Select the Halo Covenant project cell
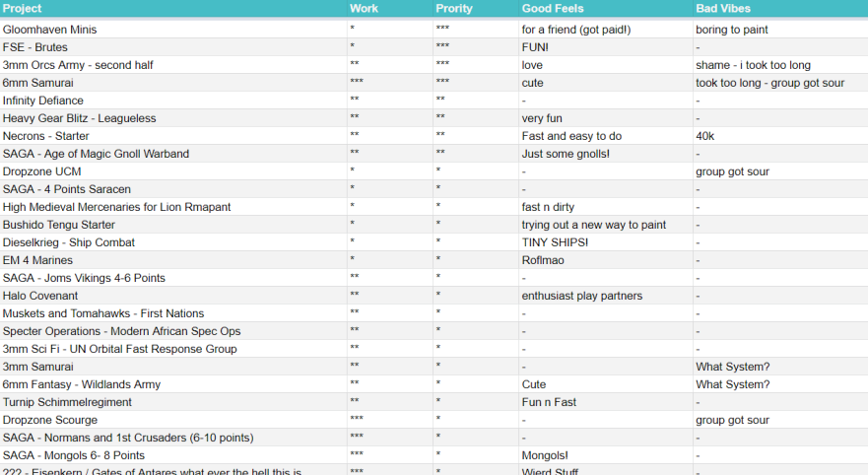 click(x=40, y=296)
